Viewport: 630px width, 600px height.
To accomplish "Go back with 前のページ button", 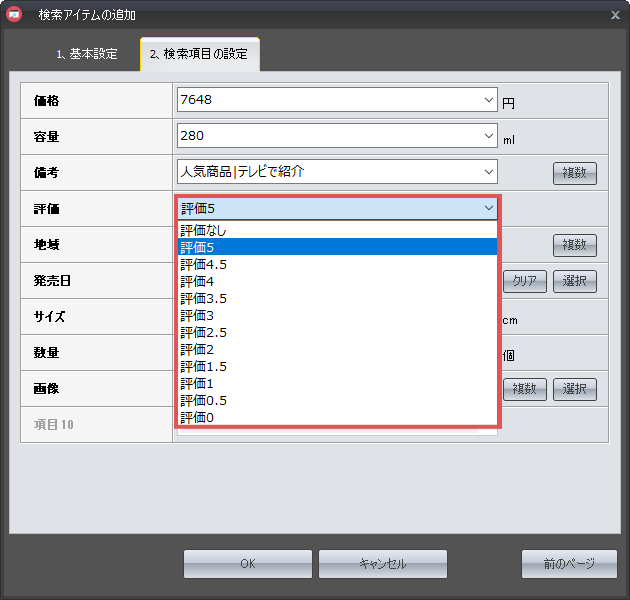I will (x=567, y=564).
